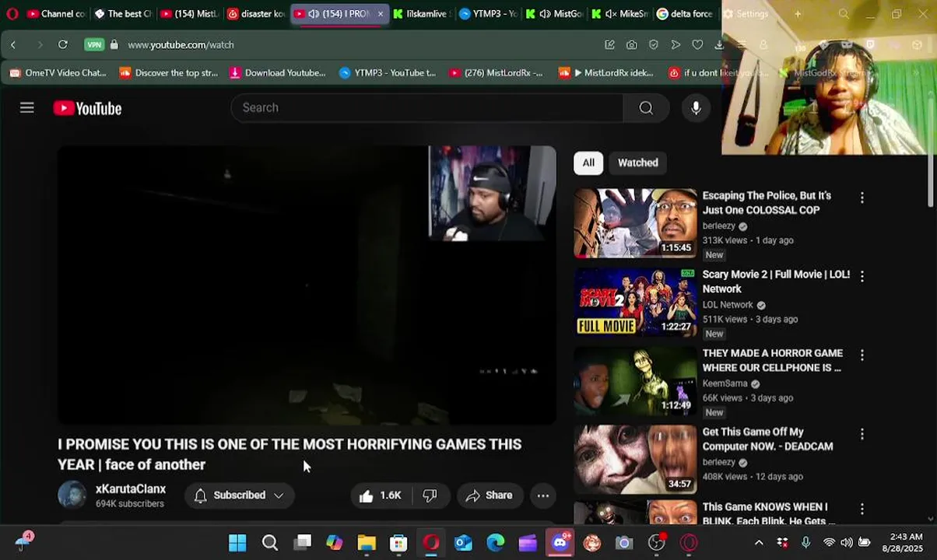The height and width of the screenshot is (560, 937).
Task: Open Scary Movie 2 Full Movie thumbnail
Action: pyautogui.click(x=636, y=302)
